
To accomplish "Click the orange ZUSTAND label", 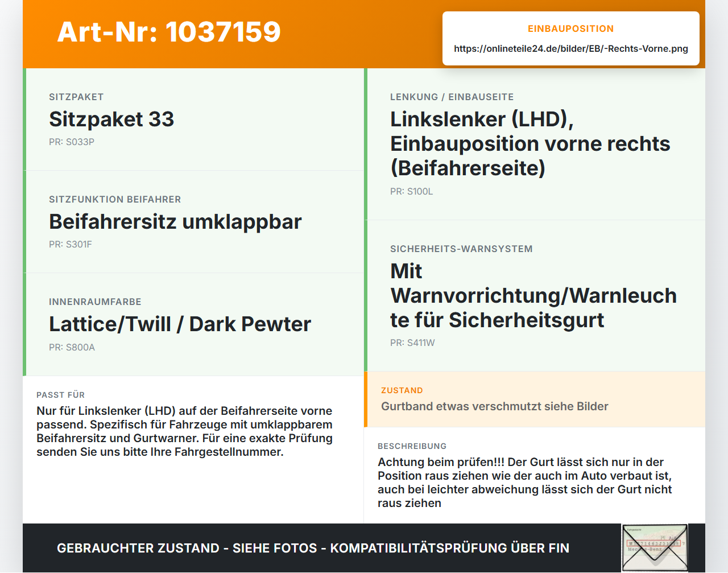I will 402,390.
